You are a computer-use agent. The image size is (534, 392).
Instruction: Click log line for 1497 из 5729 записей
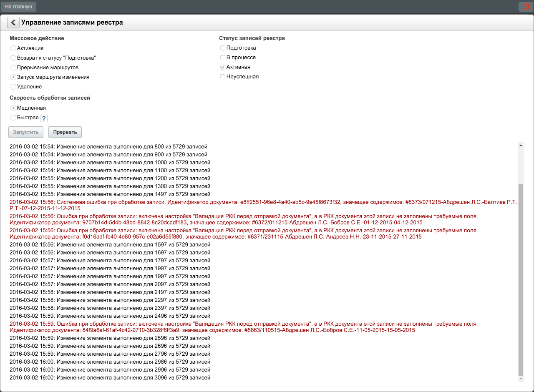pos(110,194)
